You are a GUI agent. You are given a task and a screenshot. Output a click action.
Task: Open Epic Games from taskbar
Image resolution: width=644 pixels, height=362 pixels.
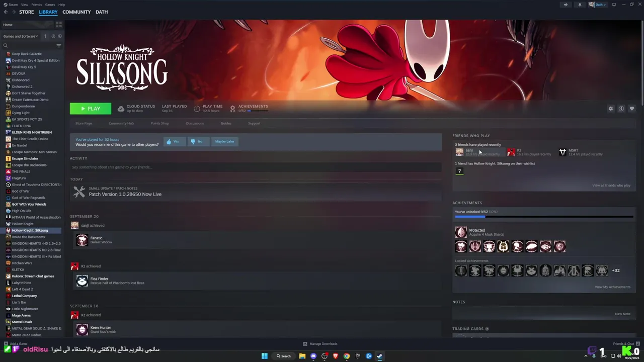click(x=358, y=356)
